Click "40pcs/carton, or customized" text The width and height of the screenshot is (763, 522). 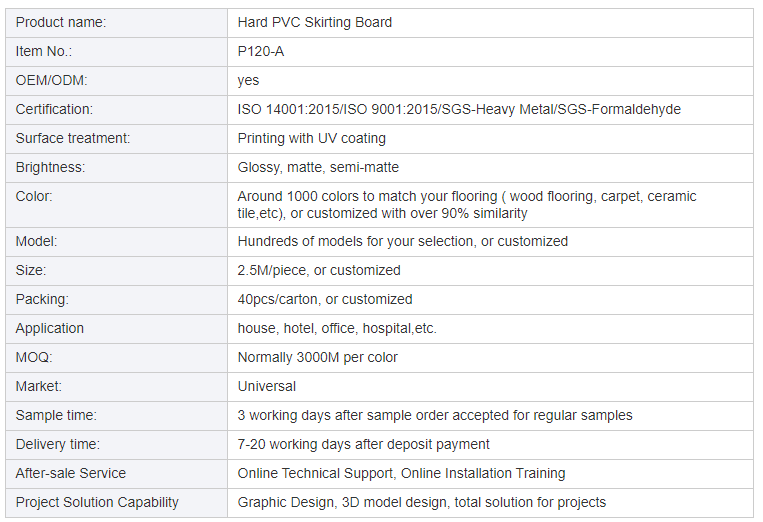324,299
